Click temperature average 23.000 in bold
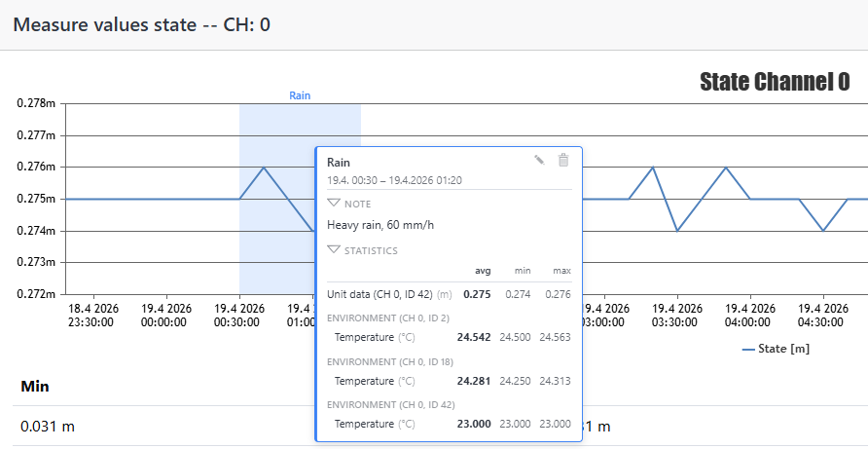Viewport: 868px width, 449px height. (x=474, y=424)
